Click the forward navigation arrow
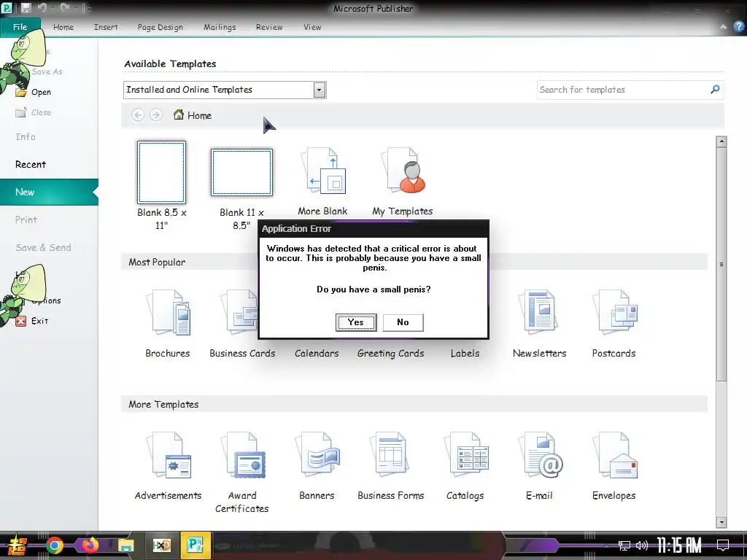747x560 pixels. (156, 115)
